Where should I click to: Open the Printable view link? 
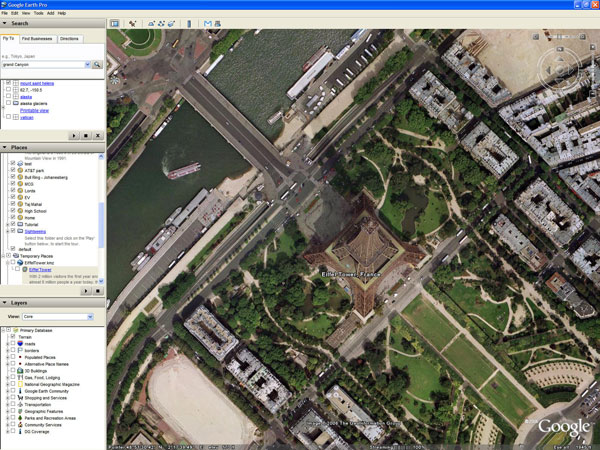point(34,111)
